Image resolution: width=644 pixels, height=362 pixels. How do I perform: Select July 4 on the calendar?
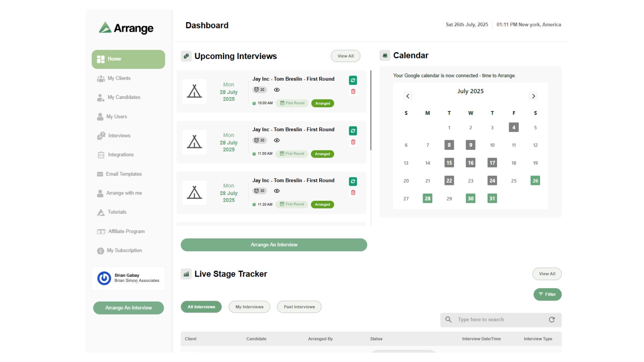pos(514,127)
